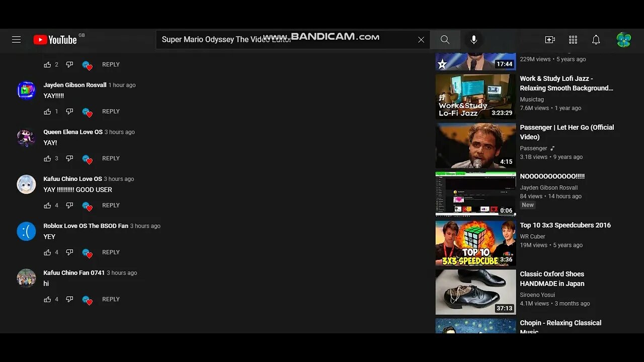Reply to Kafuu Chino Love OS comment
Screen dimensions: 644x362
pyautogui.click(x=111, y=205)
